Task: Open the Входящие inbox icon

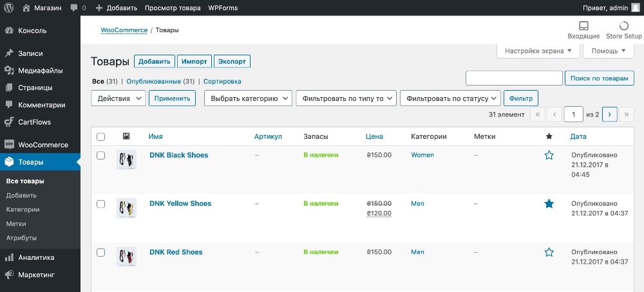Action: pyautogui.click(x=583, y=26)
